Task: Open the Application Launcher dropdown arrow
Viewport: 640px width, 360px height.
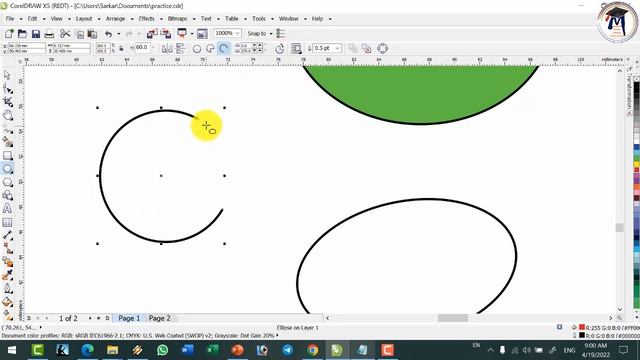Action: [192, 33]
